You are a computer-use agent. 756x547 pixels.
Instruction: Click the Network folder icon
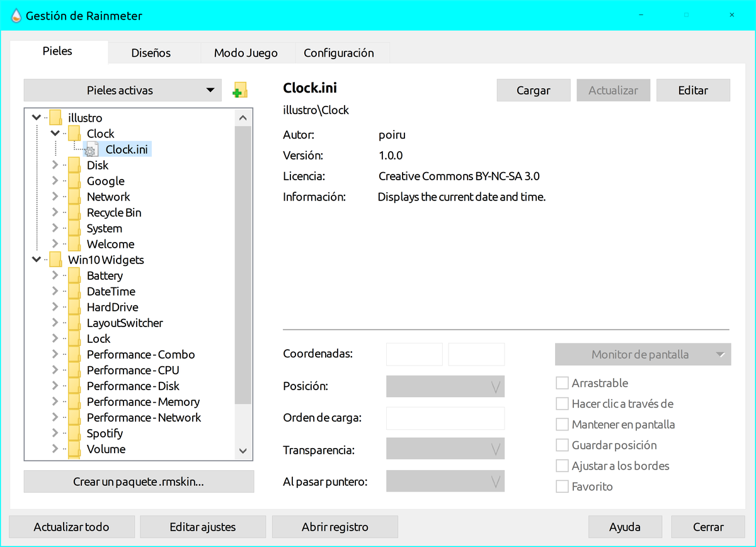[74, 197]
